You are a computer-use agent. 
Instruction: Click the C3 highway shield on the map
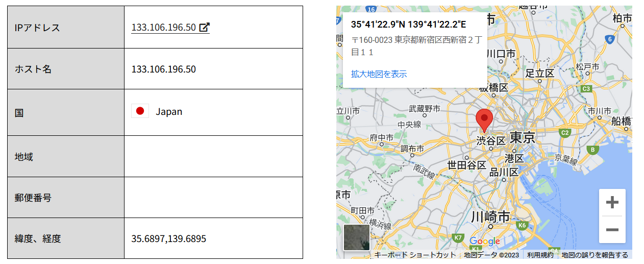(x=586, y=89)
